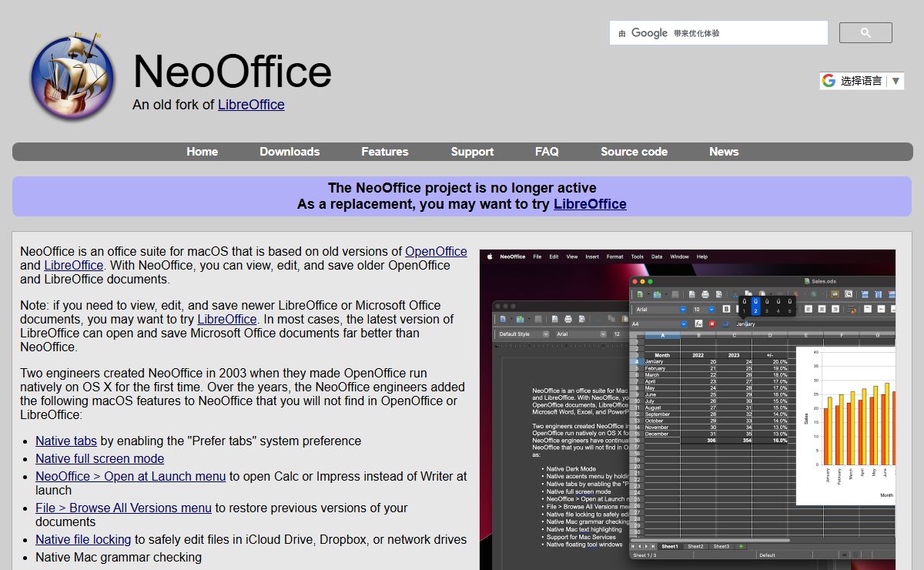
Task: Click the Native full screen mode link
Action: pos(99,459)
